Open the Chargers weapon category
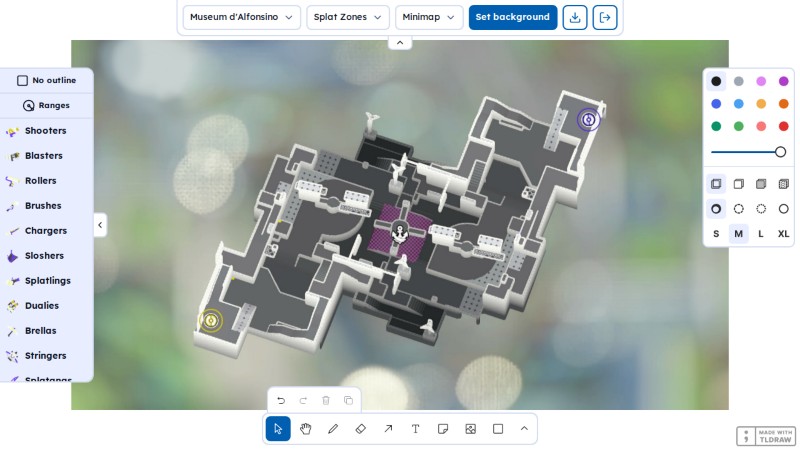Viewport: 800px width, 450px height. tap(46, 231)
